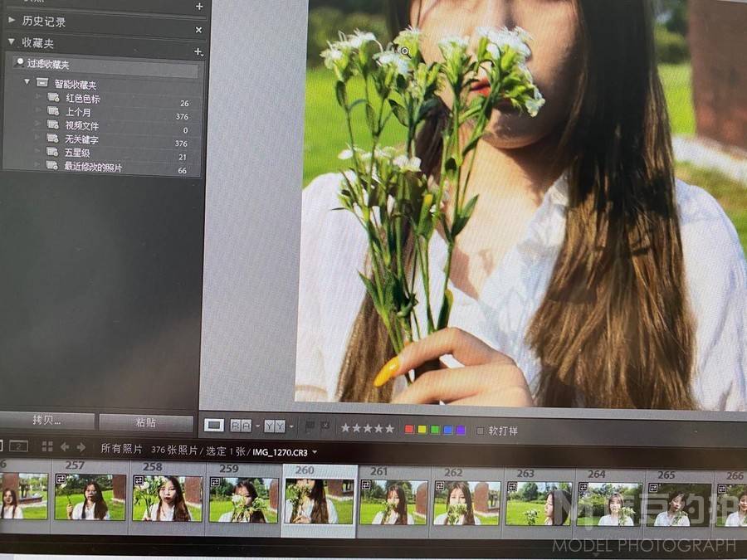This screenshot has width=747, height=560.
Task: Switch to grid view in filmstrip bar
Action: pos(47,446)
